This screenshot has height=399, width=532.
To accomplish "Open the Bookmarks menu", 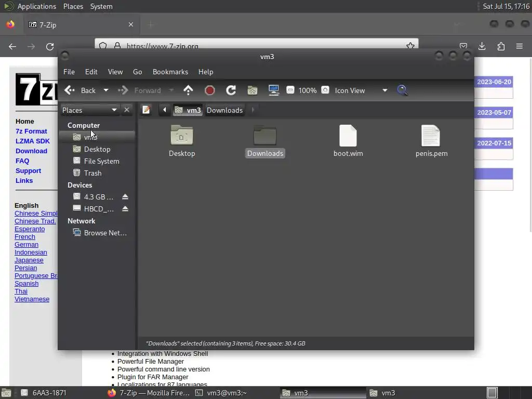I will pos(170,72).
